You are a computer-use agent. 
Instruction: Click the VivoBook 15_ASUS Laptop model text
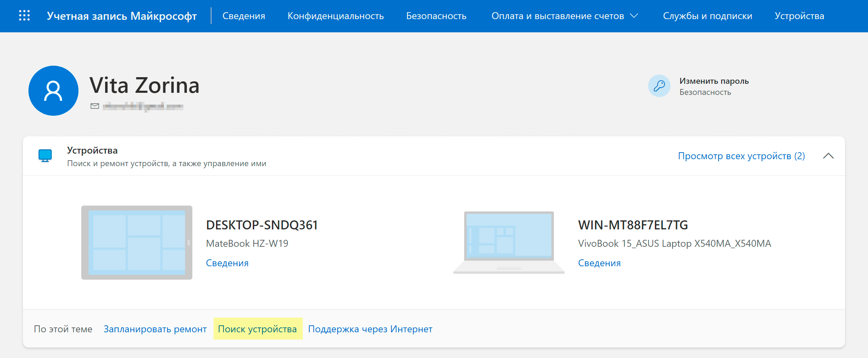[675, 243]
